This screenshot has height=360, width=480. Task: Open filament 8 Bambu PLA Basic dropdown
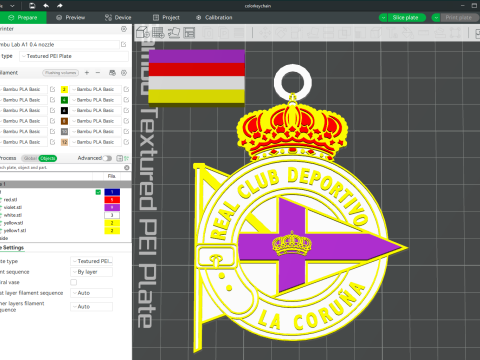click(x=95, y=121)
